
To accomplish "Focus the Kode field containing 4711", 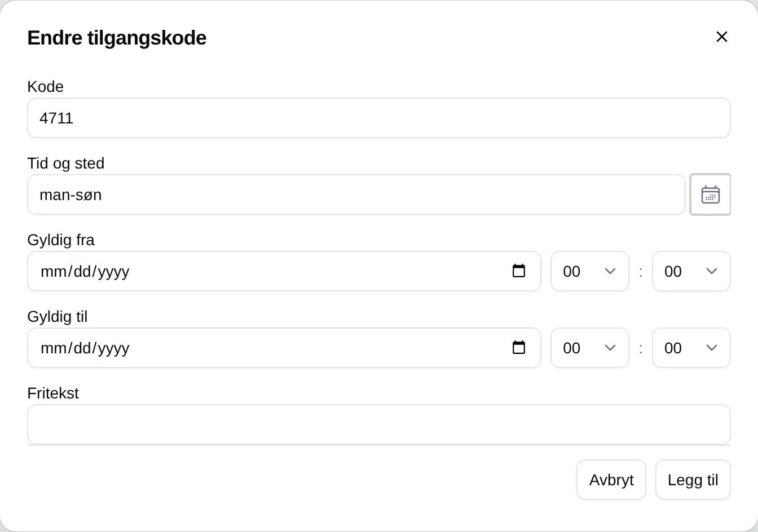I will 379,118.
